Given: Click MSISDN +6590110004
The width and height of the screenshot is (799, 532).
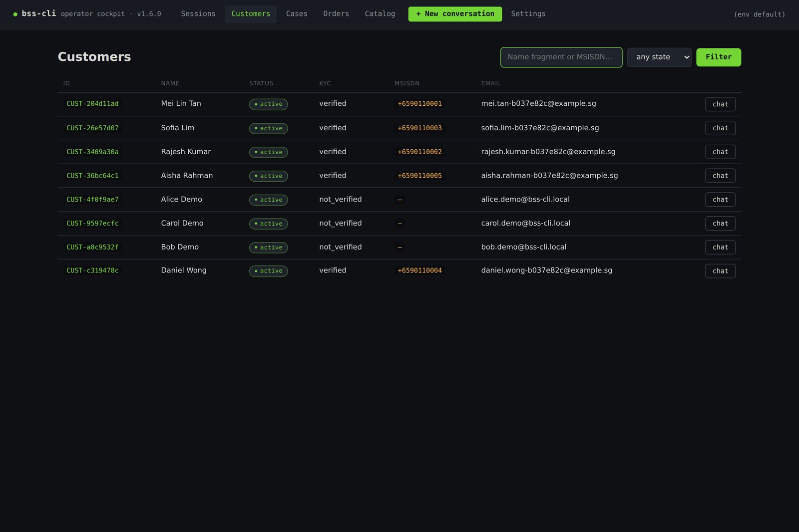Looking at the screenshot, I should [419, 270].
